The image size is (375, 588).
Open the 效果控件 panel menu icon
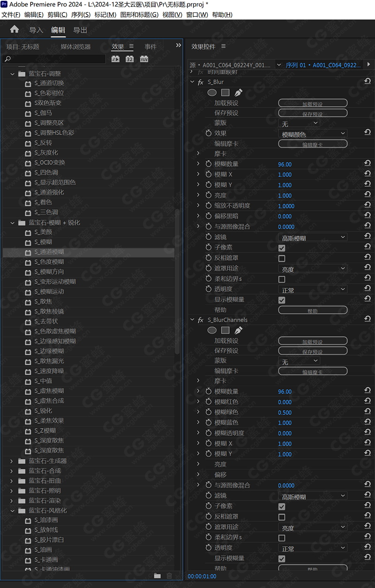pyautogui.click(x=223, y=46)
